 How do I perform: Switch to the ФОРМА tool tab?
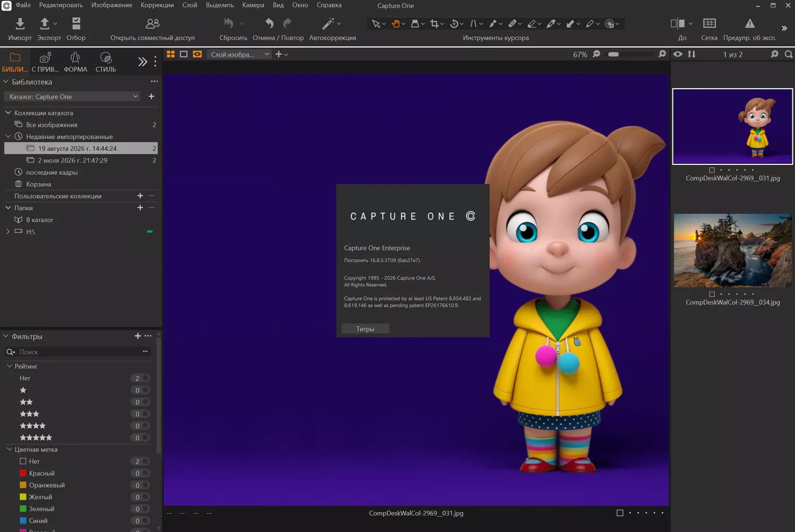[75, 62]
